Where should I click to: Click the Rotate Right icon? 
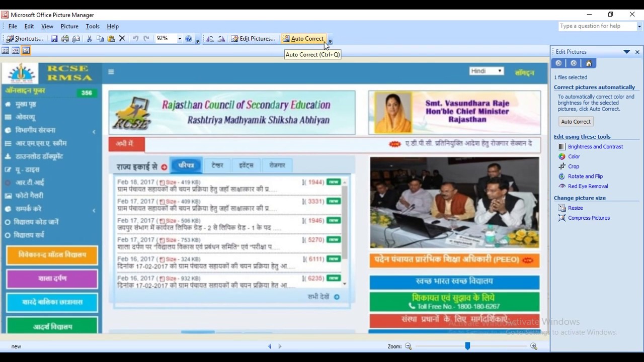point(221,39)
